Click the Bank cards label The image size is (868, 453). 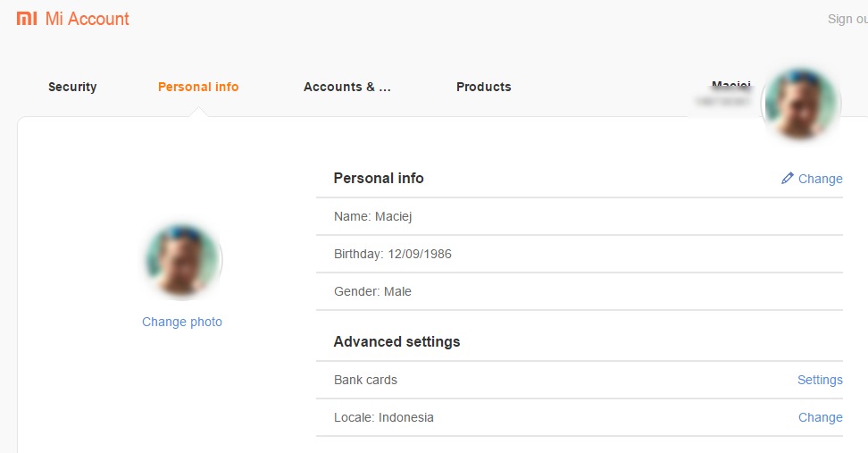tap(365, 380)
